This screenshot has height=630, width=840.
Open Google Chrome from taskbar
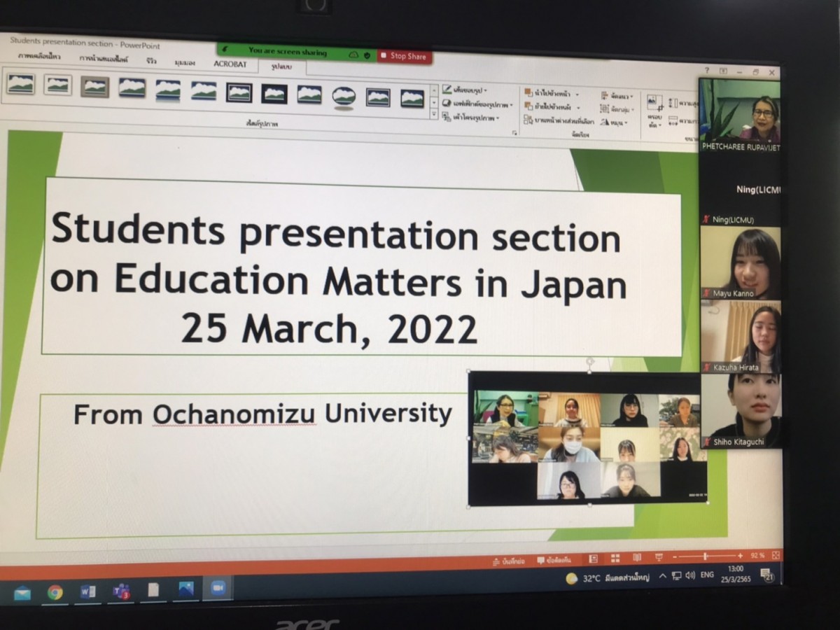[55, 593]
